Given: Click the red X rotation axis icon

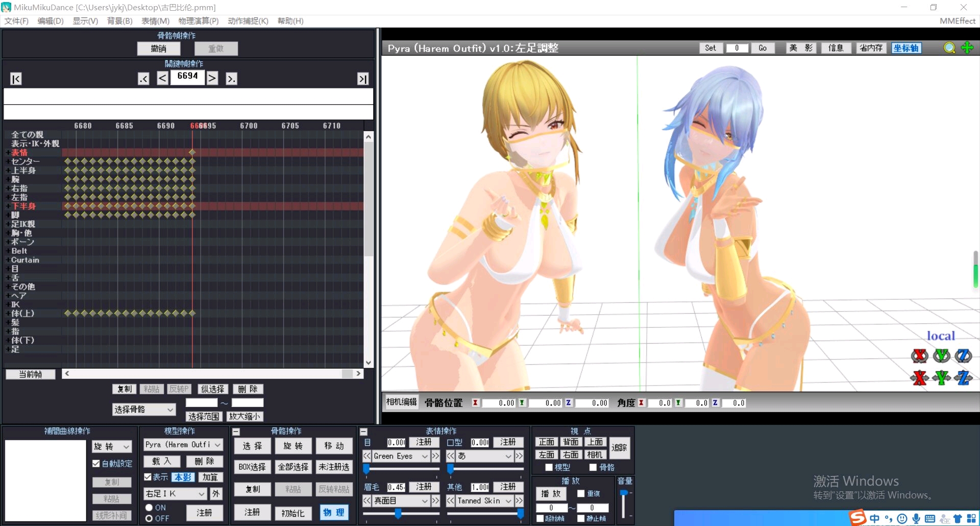Looking at the screenshot, I should coord(920,355).
